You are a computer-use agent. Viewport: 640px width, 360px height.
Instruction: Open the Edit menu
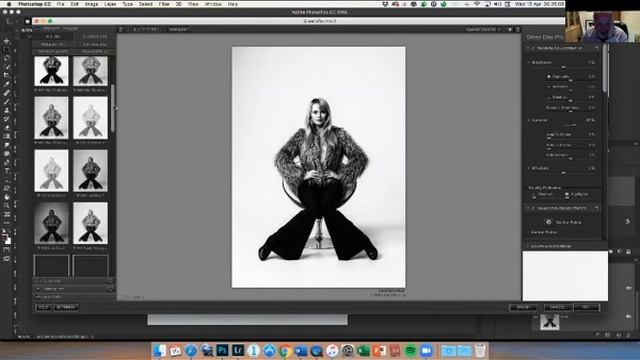point(75,4)
